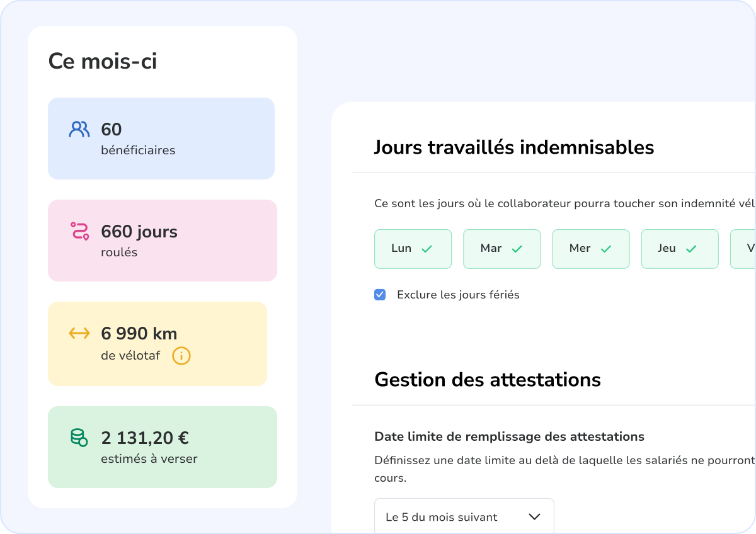
Task: Click the green checkmark inside the Lun chip
Action: point(425,249)
